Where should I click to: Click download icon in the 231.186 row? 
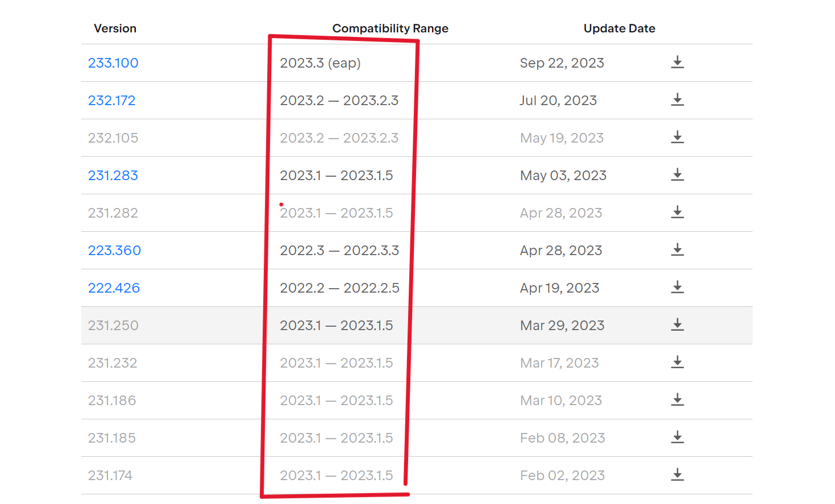click(x=677, y=400)
